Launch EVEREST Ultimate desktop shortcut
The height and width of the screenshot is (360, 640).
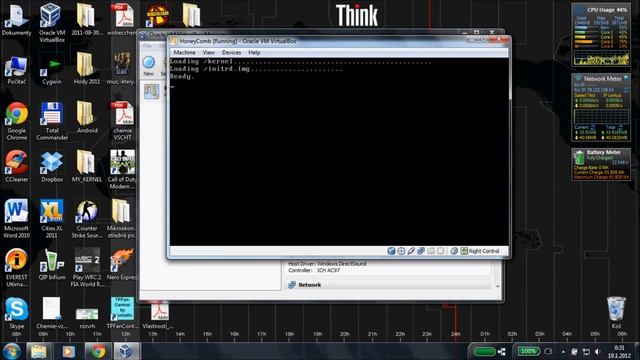(16, 267)
